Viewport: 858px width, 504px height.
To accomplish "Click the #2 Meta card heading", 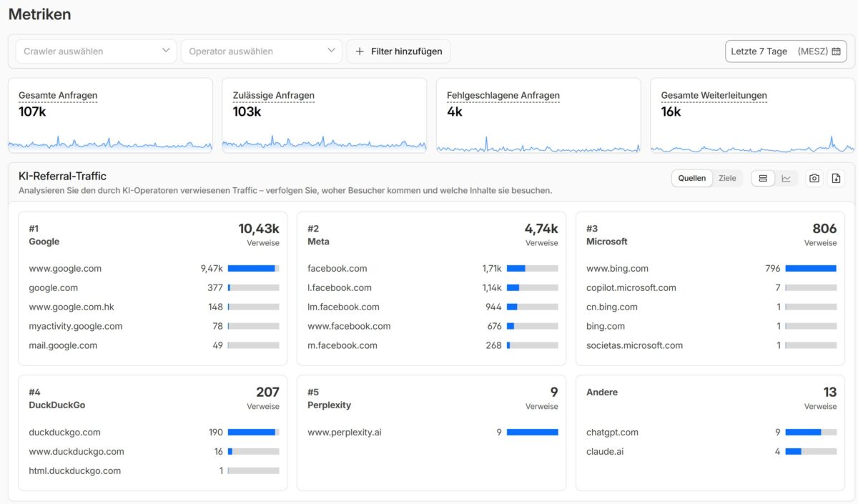I will [x=318, y=235].
